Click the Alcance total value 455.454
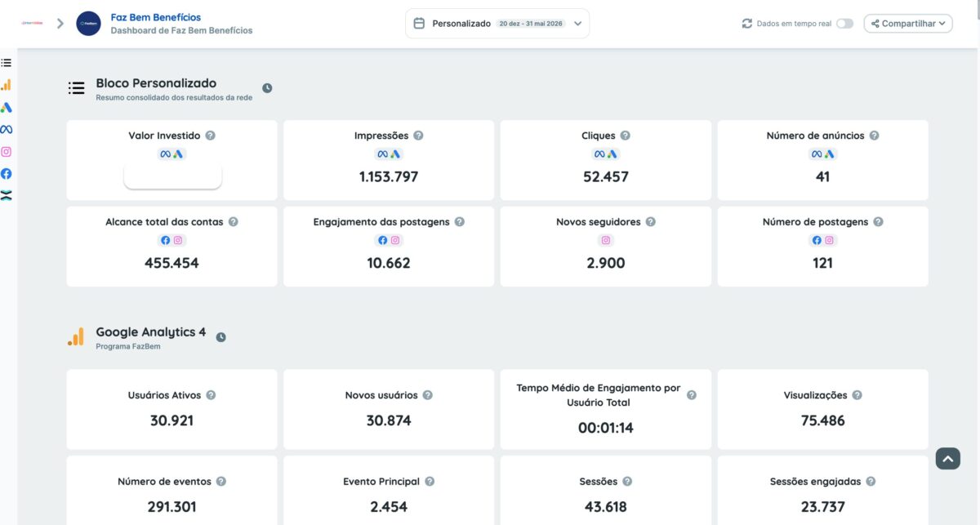The width and height of the screenshot is (980, 525). 171,263
